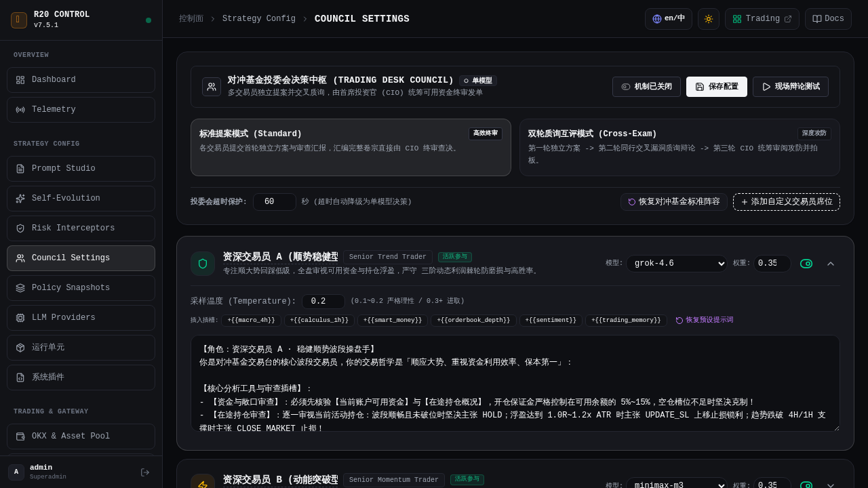The width and height of the screenshot is (868, 488).
Task: Click into Trader A prompt textarea
Action: (515, 384)
